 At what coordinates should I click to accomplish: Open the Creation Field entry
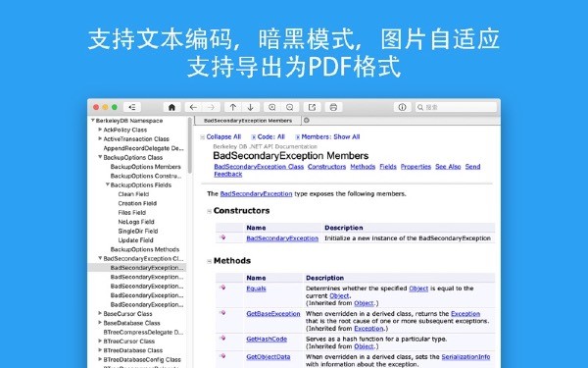pos(137,203)
